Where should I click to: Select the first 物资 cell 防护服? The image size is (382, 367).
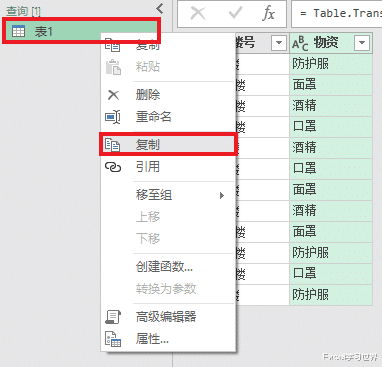pyautogui.click(x=331, y=64)
